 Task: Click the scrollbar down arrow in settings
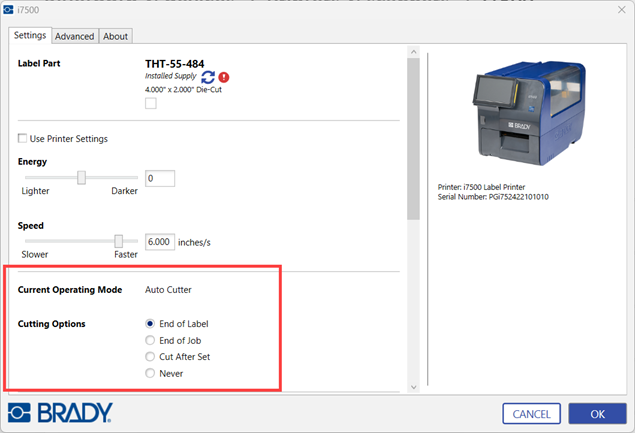coord(413,387)
